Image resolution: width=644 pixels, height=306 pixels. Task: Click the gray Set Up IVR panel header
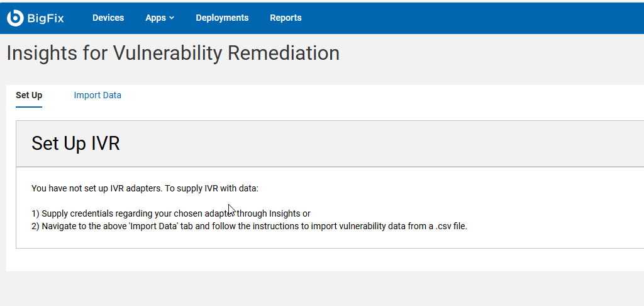click(x=330, y=144)
